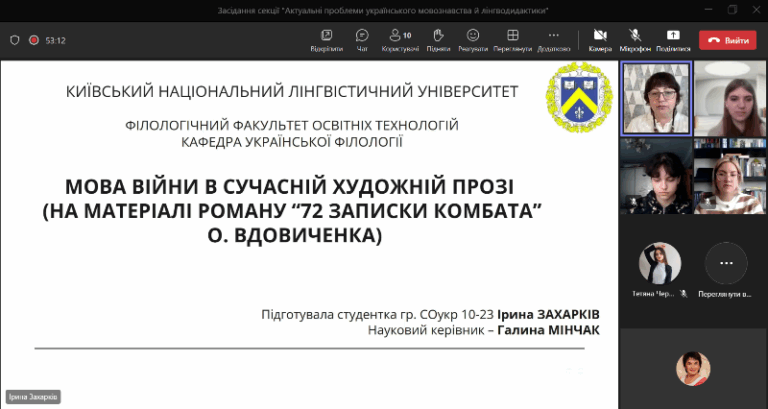The height and width of the screenshot is (409, 768).
Task: Raise your hand in the meeting
Action: [x=438, y=40]
